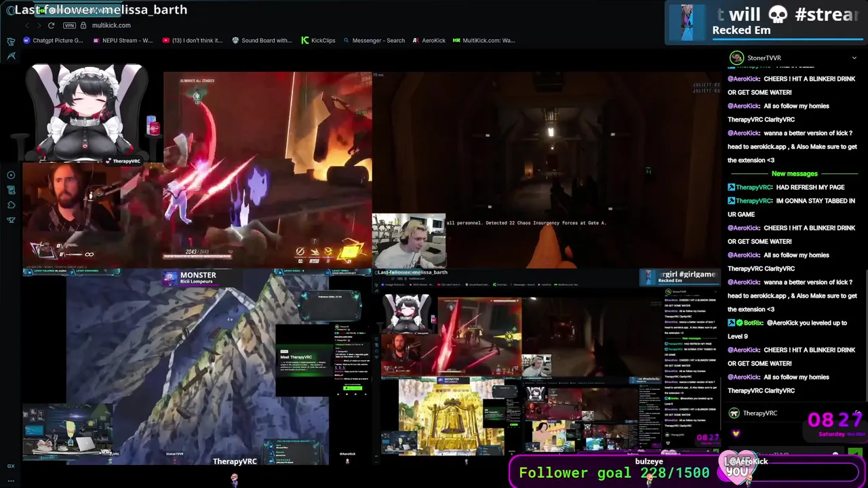Open NEPU Stream bookmark
Image resolution: width=868 pixels, height=488 pixels.
coord(122,41)
